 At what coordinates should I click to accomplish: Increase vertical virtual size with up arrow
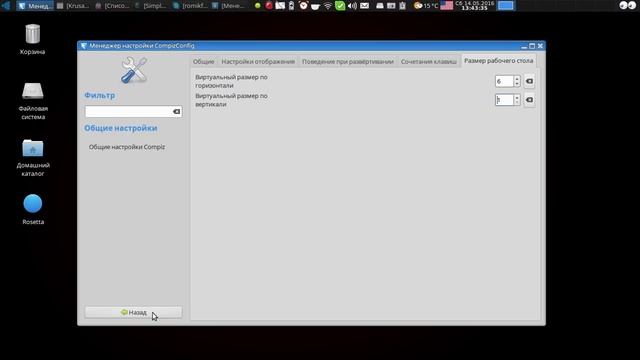[517, 97]
